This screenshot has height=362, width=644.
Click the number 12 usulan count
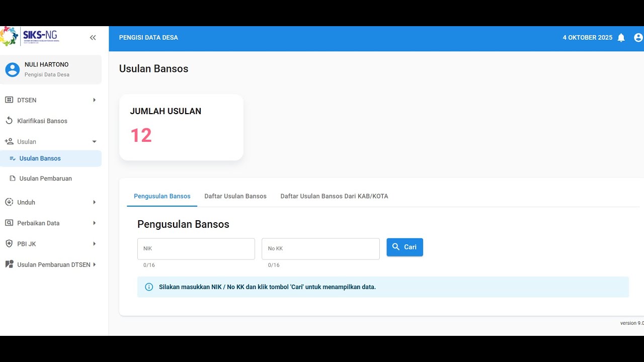[x=141, y=135]
